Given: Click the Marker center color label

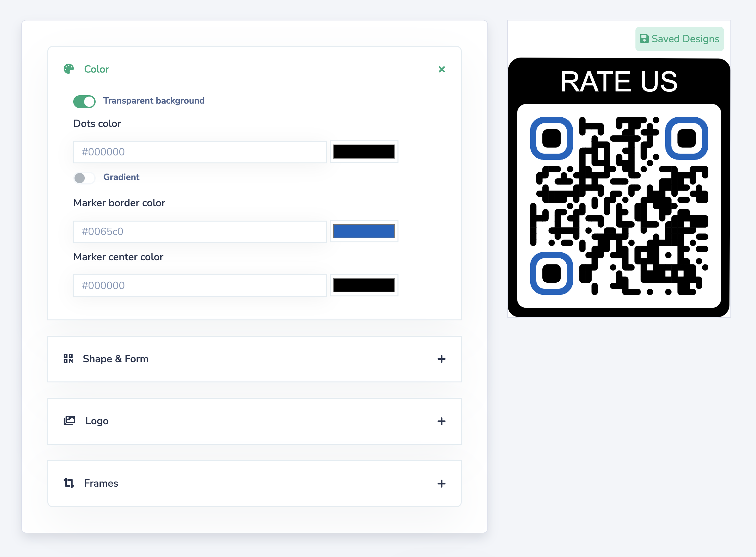Looking at the screenshot, I should [x=118, y=256].
